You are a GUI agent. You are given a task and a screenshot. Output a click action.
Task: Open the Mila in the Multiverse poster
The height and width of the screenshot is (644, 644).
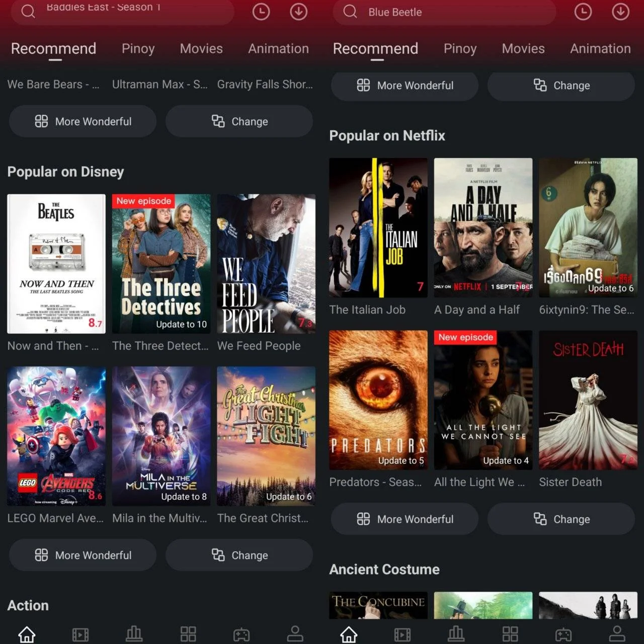pos(162,436)
